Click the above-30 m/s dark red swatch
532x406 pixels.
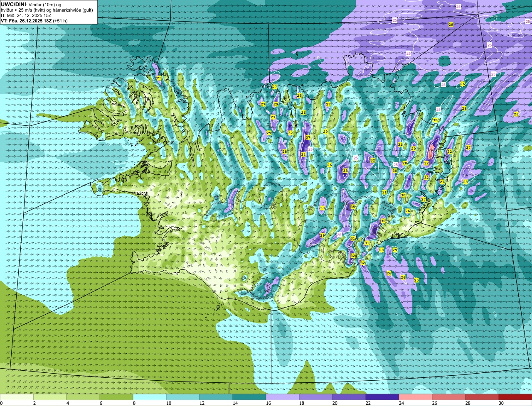coord(515,397)
